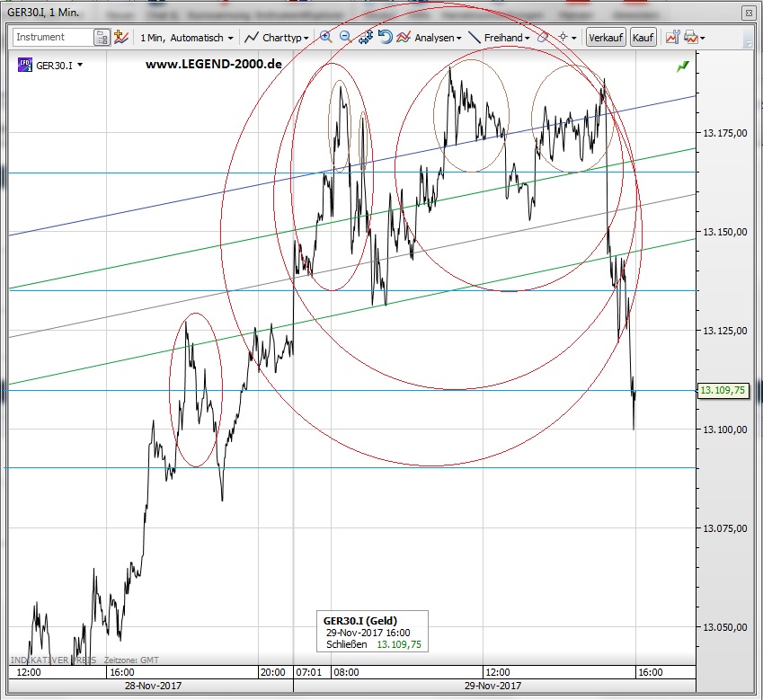Open the Analysen menu
The width and height of the screenshot is (763, 700).
pos(430,38)
